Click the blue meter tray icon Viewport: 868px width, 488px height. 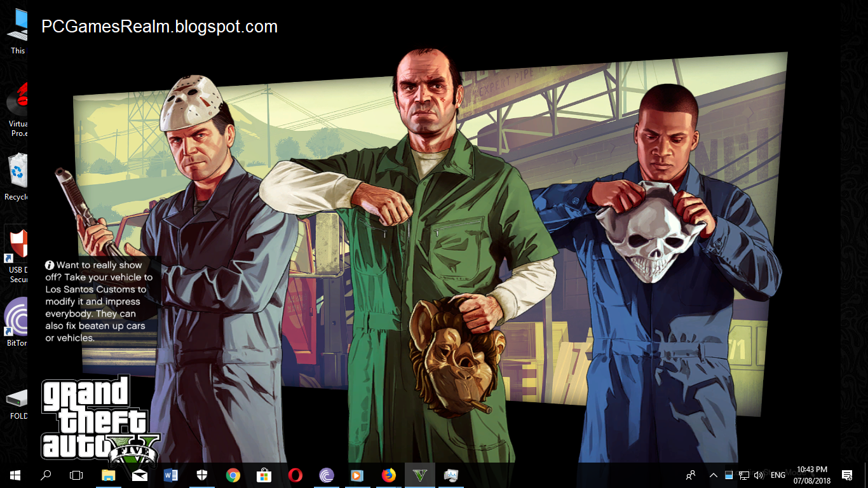click(x=729, y=475)
